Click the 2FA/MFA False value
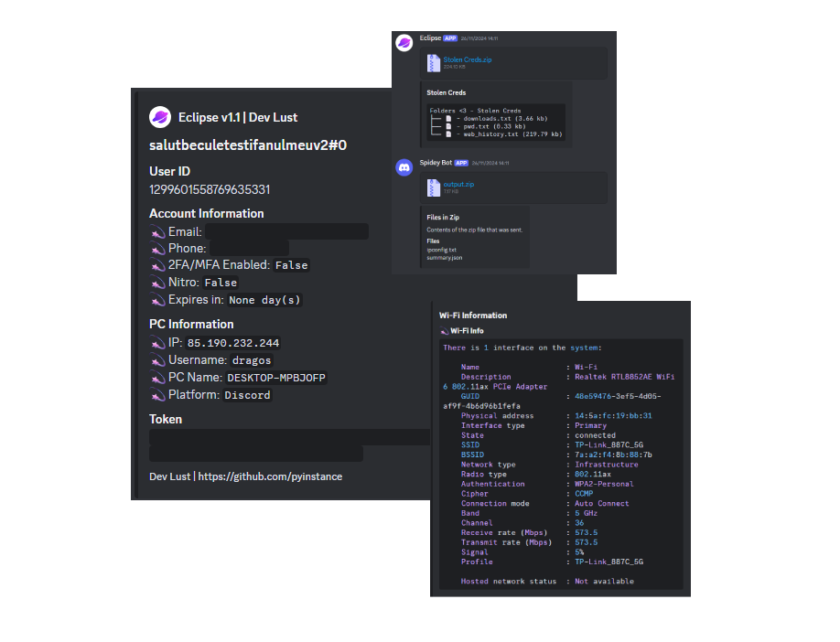Screen dimensions: 840x642 coord(291,265)
